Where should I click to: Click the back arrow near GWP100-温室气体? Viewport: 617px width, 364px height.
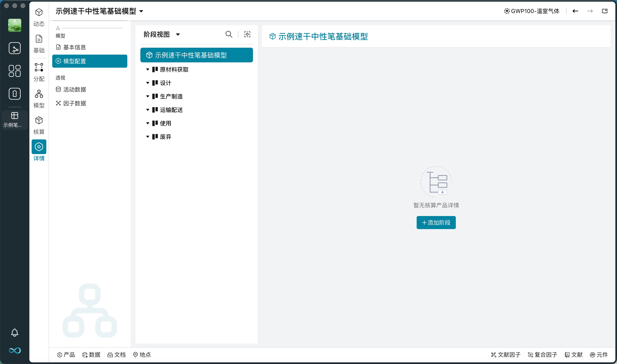click(576, 11)
